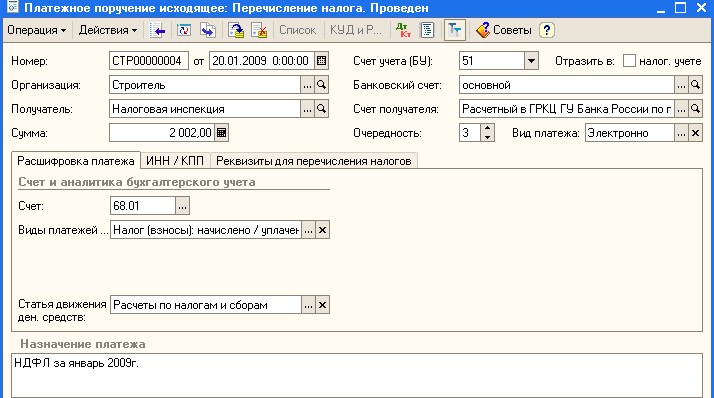Clear the Вид платежа field with X

tap(695, 133)
